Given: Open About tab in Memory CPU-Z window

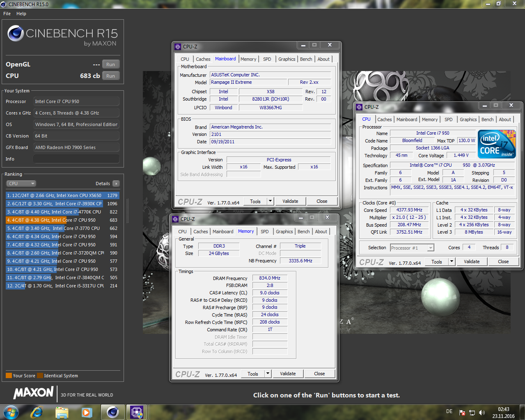Looking at the screenshot, I should tap(321, 232).
